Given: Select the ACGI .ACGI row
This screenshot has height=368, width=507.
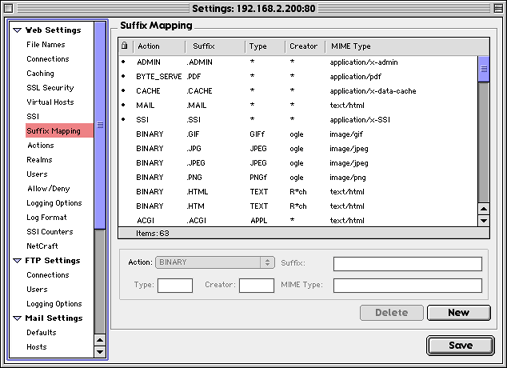Looking at the screenshot, I should 298,220.
